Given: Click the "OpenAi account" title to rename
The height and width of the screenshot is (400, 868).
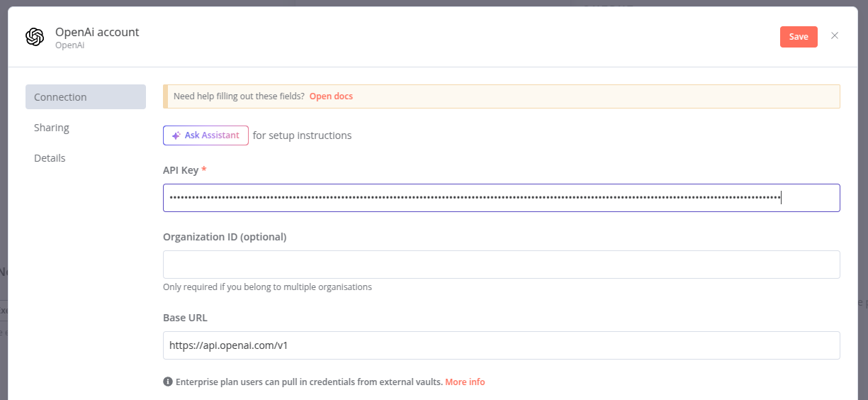Looking at the screenshot, I should click(x=97, y=32).
